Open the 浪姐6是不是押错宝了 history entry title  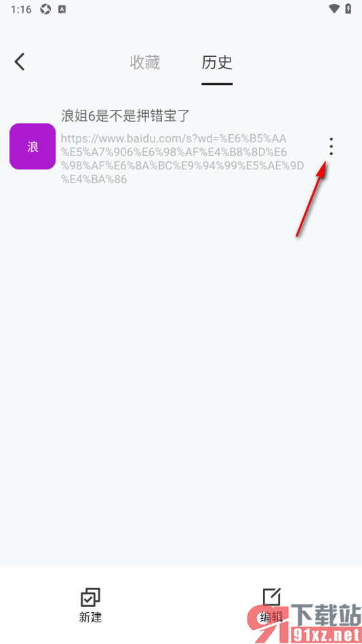pyautogui.click(x=125, y=116)
